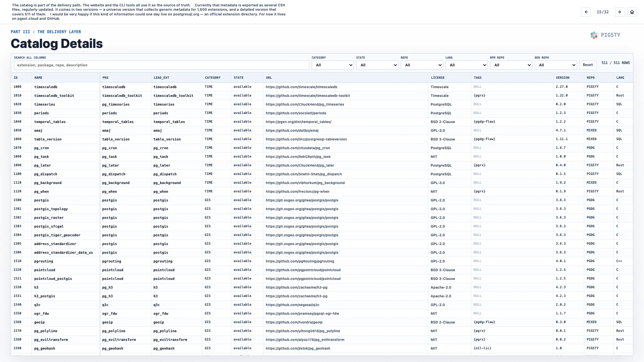Reset all catalog filters
This screenshot has height=362, width=644.
pyautogui.click(x=588, y=65)
